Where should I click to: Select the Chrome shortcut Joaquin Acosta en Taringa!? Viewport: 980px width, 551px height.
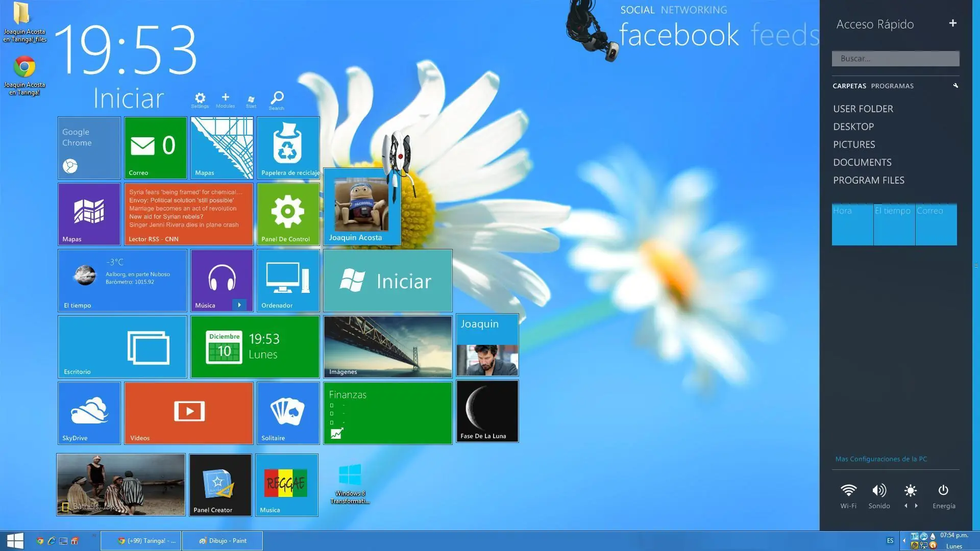coord(24,76)
